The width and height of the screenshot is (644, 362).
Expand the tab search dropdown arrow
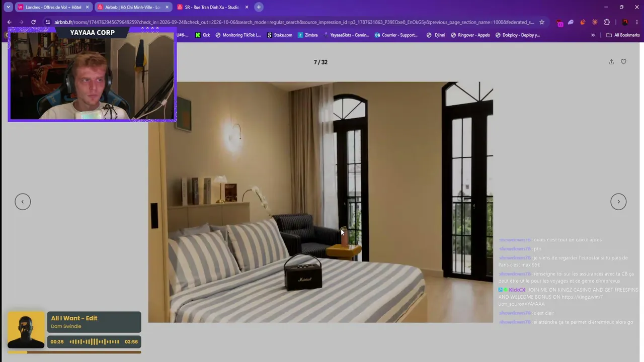click(8, 7)
